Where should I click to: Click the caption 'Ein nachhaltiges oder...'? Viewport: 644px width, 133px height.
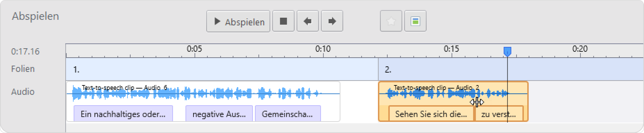(123, 114)
